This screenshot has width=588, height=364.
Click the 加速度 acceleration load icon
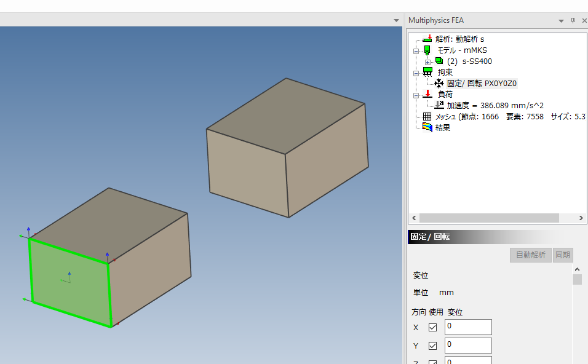point(439,105)
